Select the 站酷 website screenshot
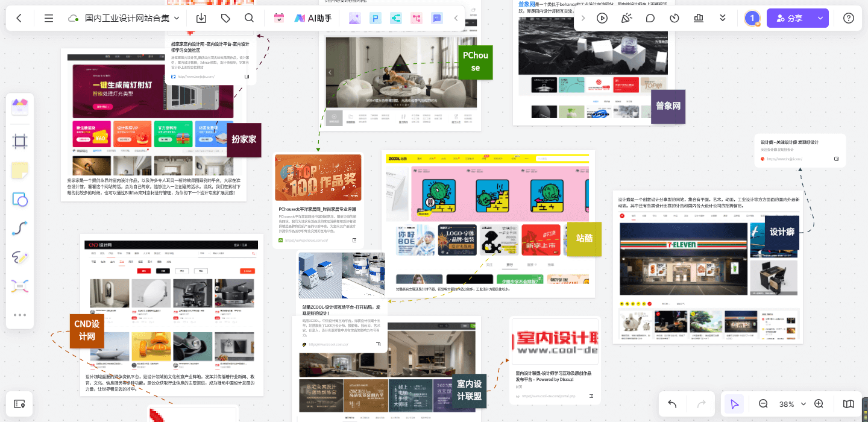 point(488,219)
